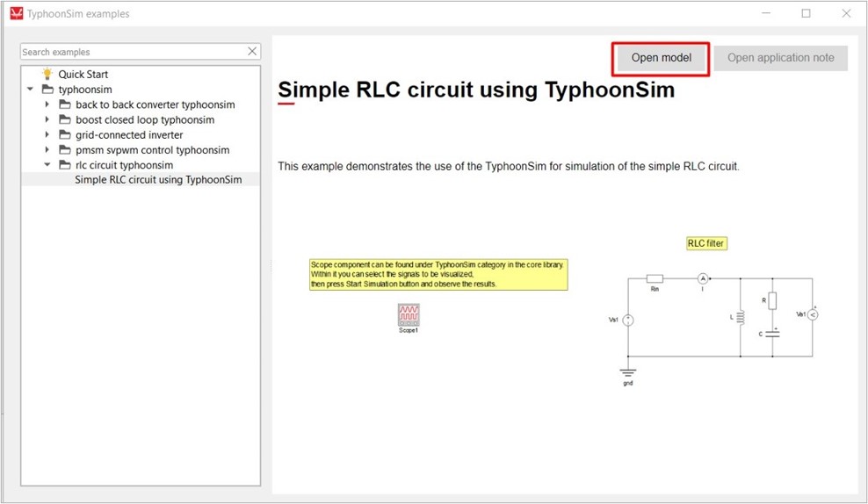Select the Quick Start tree item
868x504 pixels.
point(83,75)
